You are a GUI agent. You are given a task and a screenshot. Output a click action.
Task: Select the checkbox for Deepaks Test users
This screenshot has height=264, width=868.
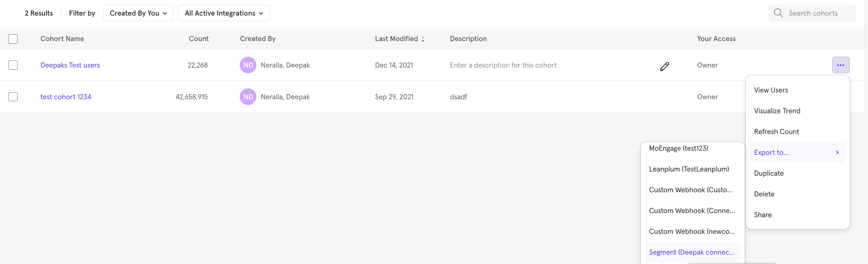(13, 65)
